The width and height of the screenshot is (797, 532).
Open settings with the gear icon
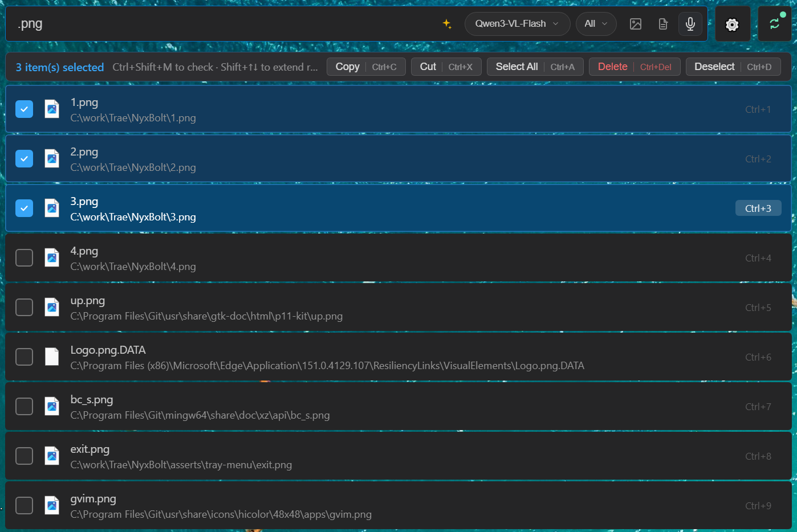pos(733,24)
